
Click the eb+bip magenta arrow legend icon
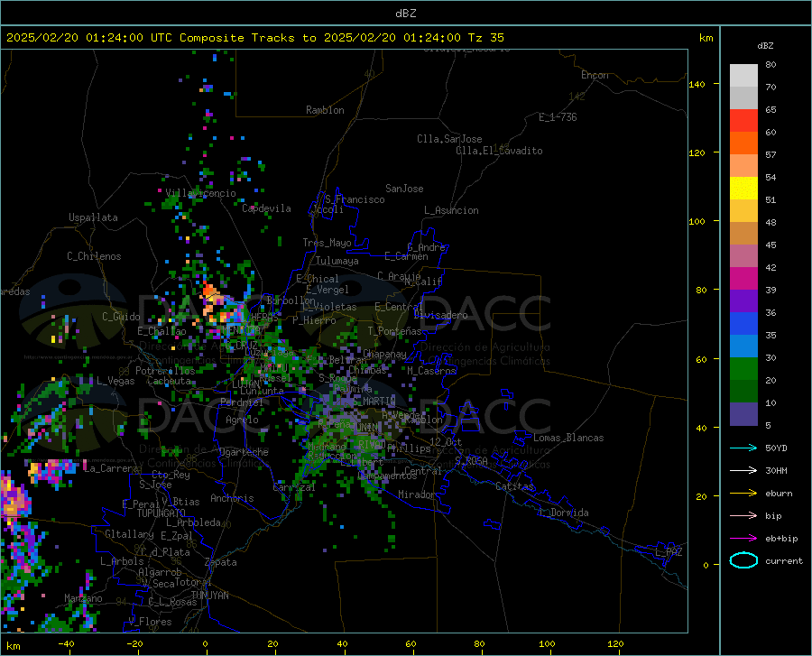[743, 538]
